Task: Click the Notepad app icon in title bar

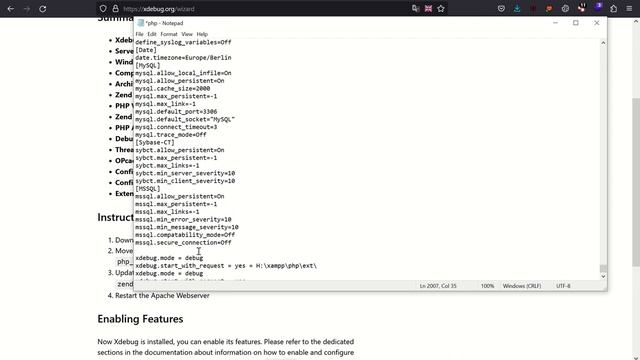Action: click(x=141, y=23)
